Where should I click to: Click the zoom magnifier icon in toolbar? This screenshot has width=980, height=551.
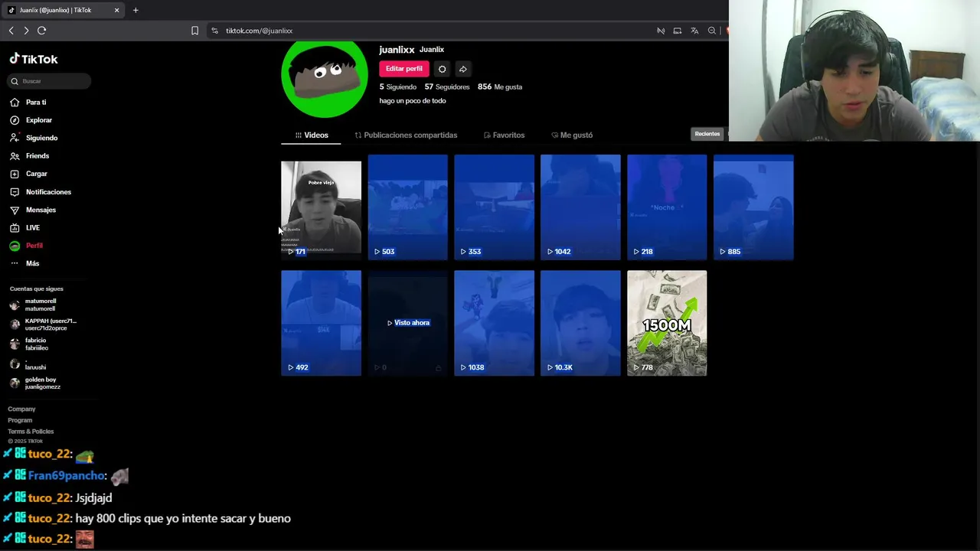pyautogui.click(x=712, y=31)
